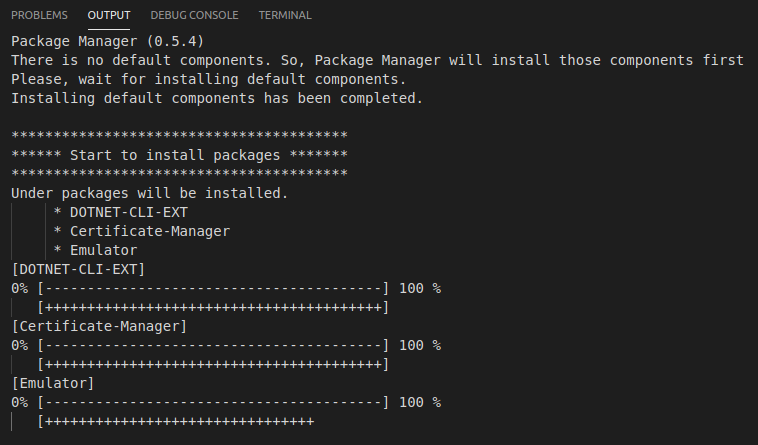The height and width of the screenshot is (445, 758).
Task: Switch to the TERMINAL tab
Action: click(285, 15)
